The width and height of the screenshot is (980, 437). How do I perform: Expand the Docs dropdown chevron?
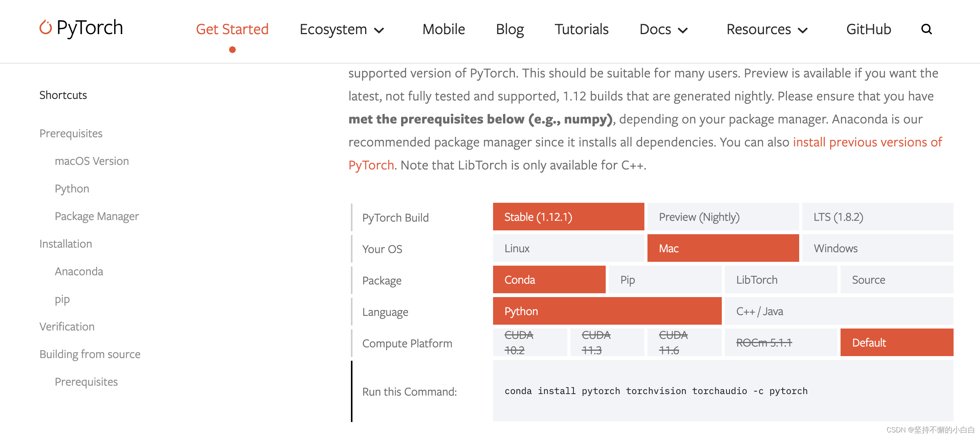683,30
